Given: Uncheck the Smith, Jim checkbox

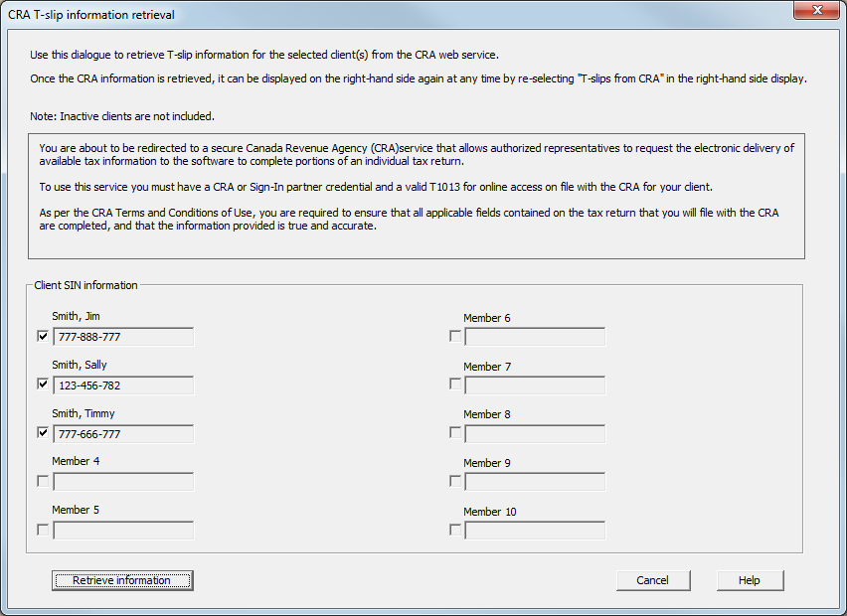Looking at the screenshot, I should (x=43, y=336).
